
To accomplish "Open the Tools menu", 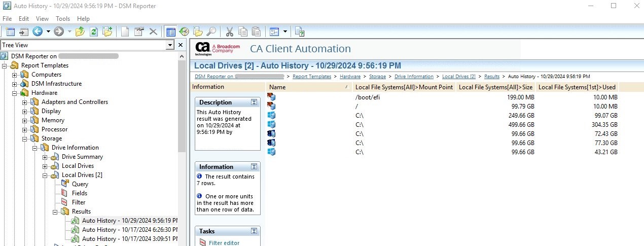I will [x=63, y=19].
